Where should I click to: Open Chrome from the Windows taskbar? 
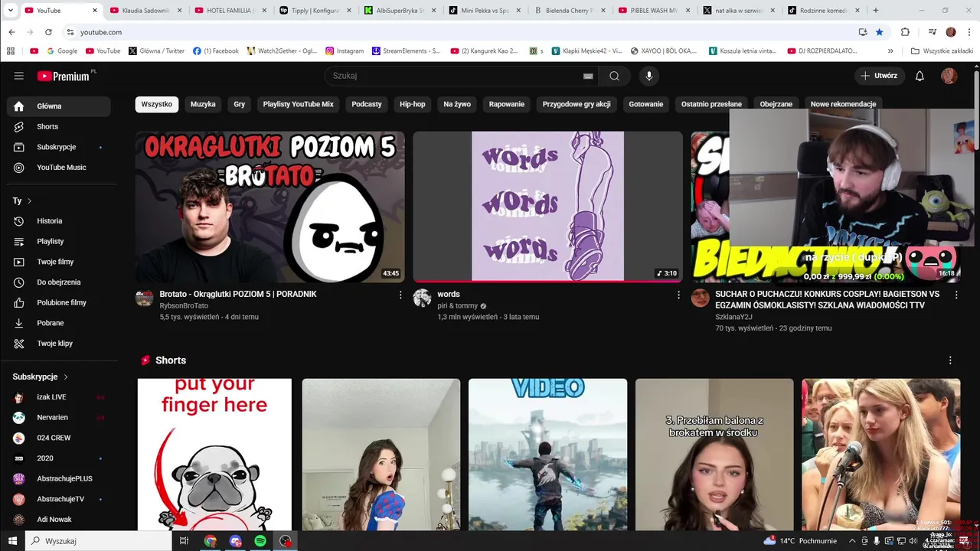[x=210, y=541]
